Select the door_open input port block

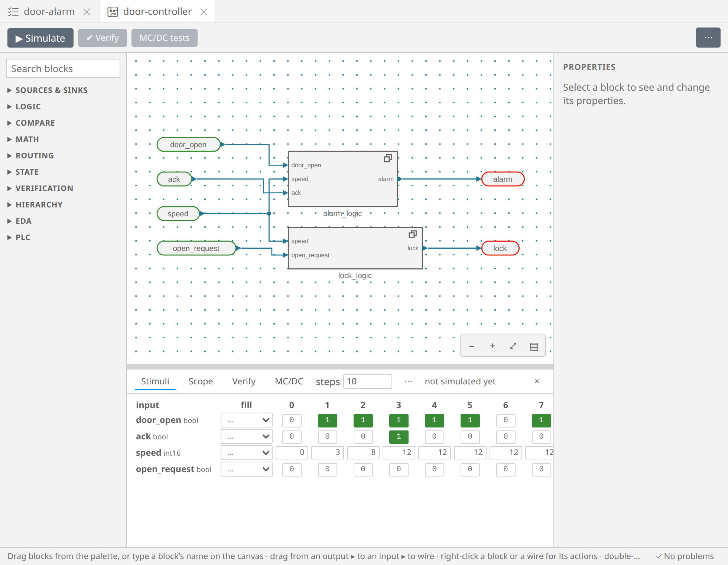click(x=189, y=145)
